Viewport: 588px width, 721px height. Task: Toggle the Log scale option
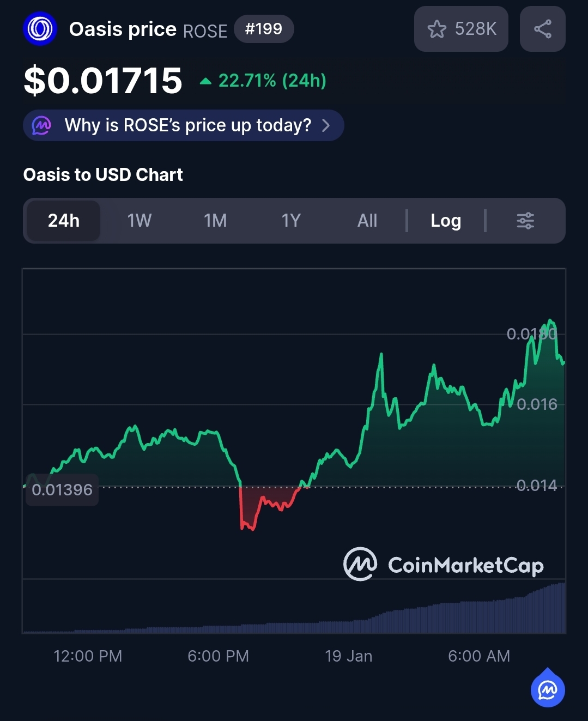click(x=446, y=221)
